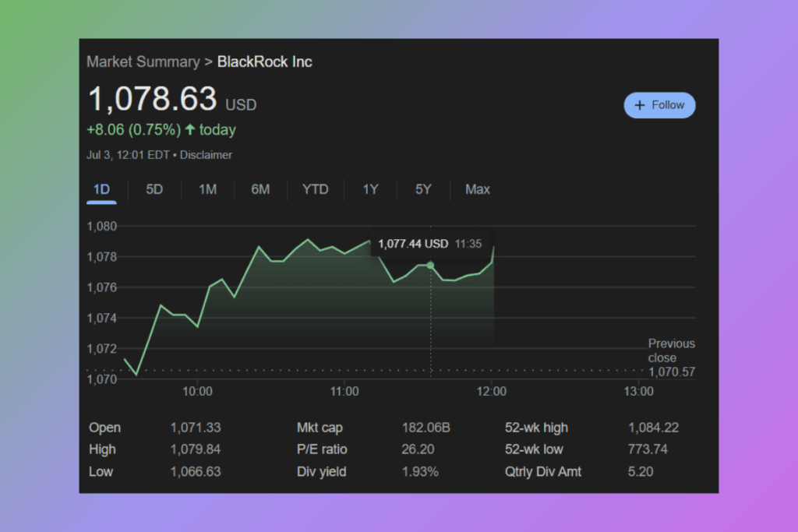Switch to the 1M chart tab
The width and height of the screenshot is (798, 532).
coord(207,189)
